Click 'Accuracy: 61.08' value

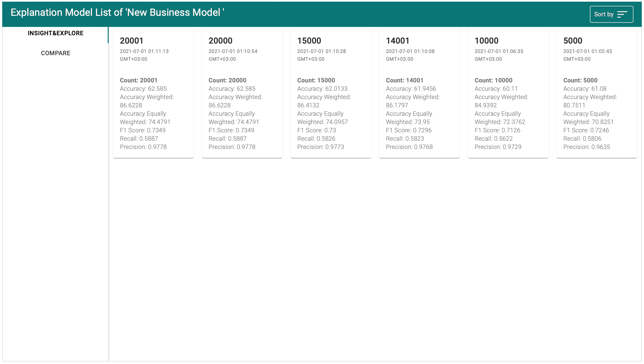(585, 89)
